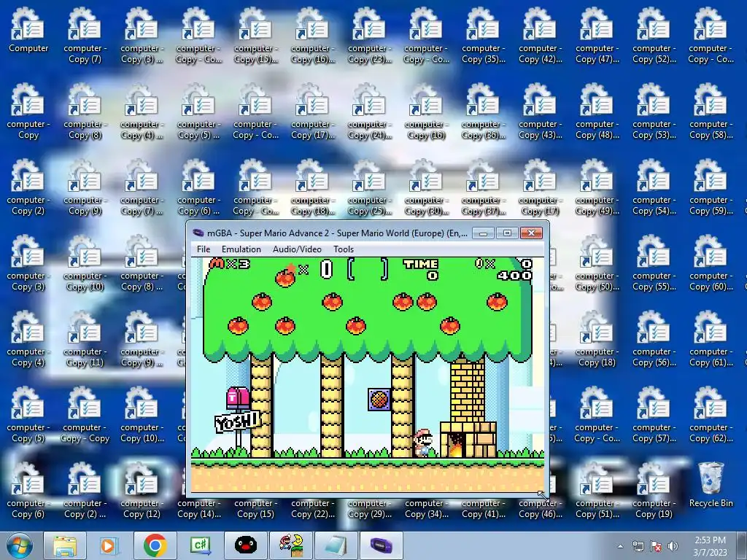Open the Emulation menu in mGBA
The width and height of the screenshot is (747, 560).
click(x=241, y=249)
